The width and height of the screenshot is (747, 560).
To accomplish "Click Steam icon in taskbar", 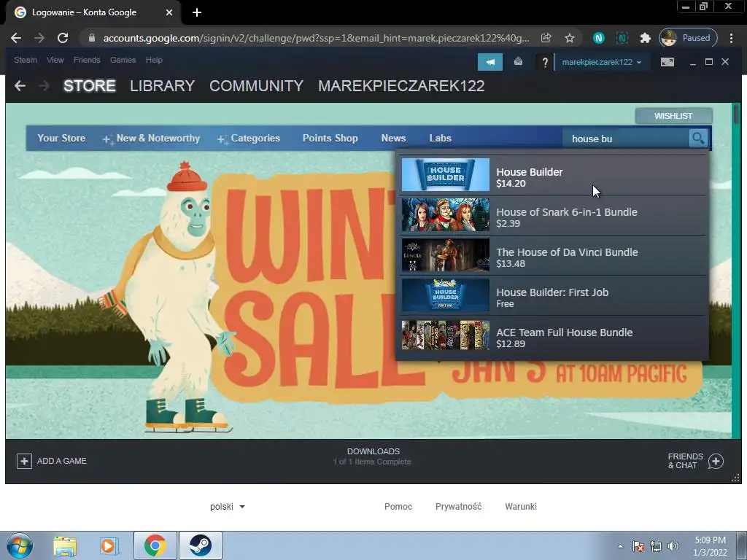I will 200,545.
